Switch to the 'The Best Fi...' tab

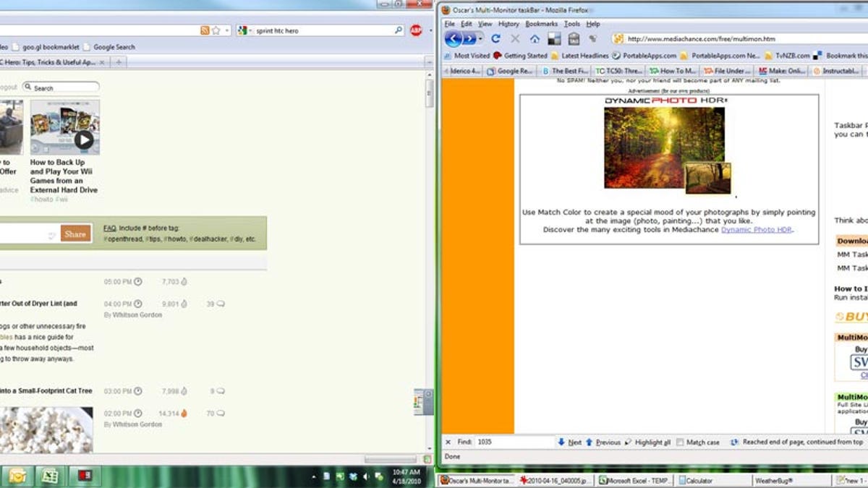click(x=564, y=71)
